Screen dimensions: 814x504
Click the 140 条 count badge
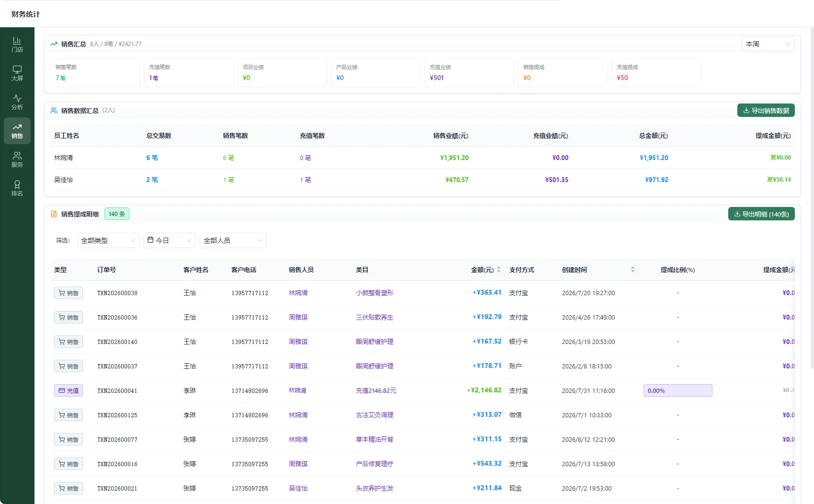(x=117, y=214)
